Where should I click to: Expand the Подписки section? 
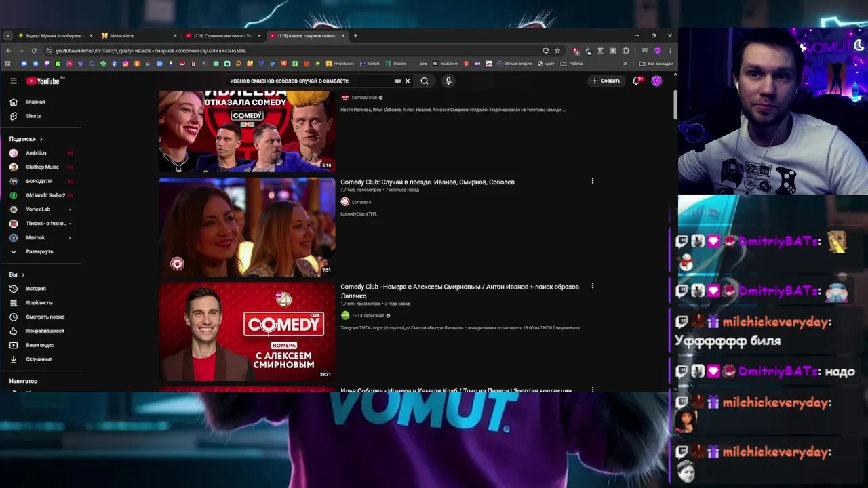click(x=26, y=139)
